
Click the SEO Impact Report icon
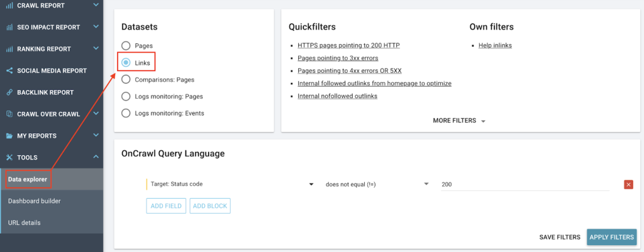point(9,27)
